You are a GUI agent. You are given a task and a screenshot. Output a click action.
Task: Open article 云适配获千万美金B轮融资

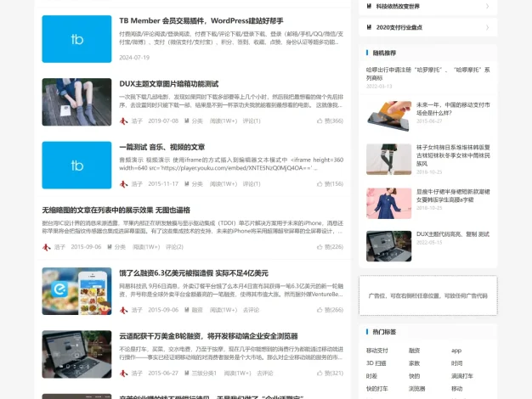[208, 336]
